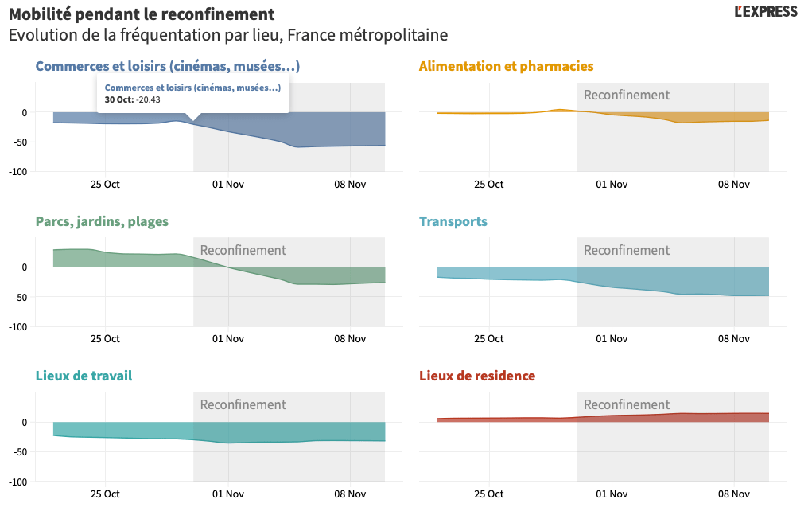The width and height of the screenshot is (812, 515).
Task: Click '08 Nov' on Lieux de residence axis
Action: click(734, 494)
